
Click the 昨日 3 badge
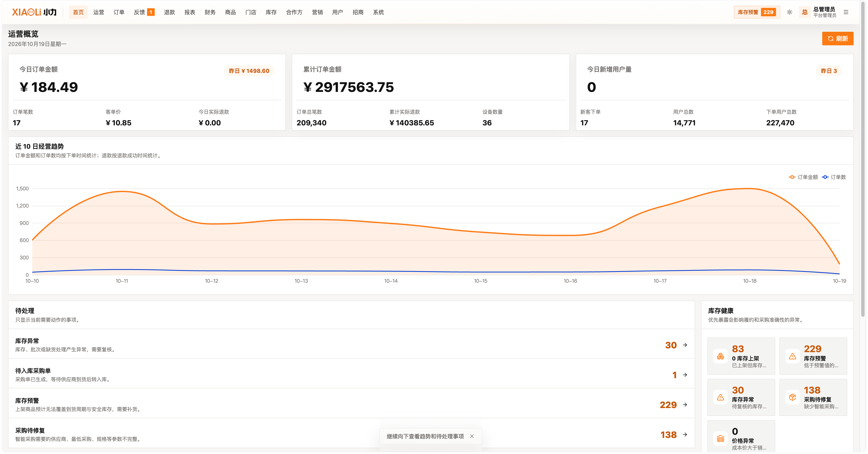829,71
